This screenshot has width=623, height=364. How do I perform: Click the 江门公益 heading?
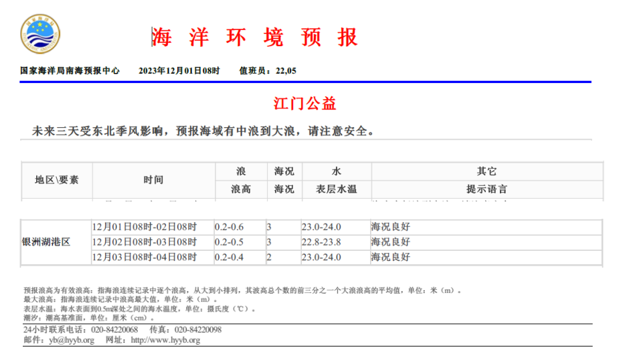coord(304,104)
